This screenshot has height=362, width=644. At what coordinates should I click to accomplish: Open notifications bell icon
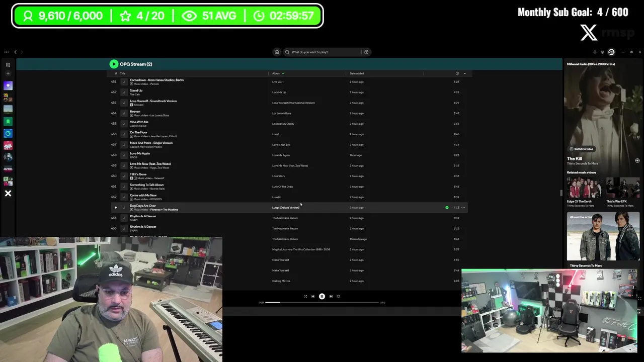(595, 52)
